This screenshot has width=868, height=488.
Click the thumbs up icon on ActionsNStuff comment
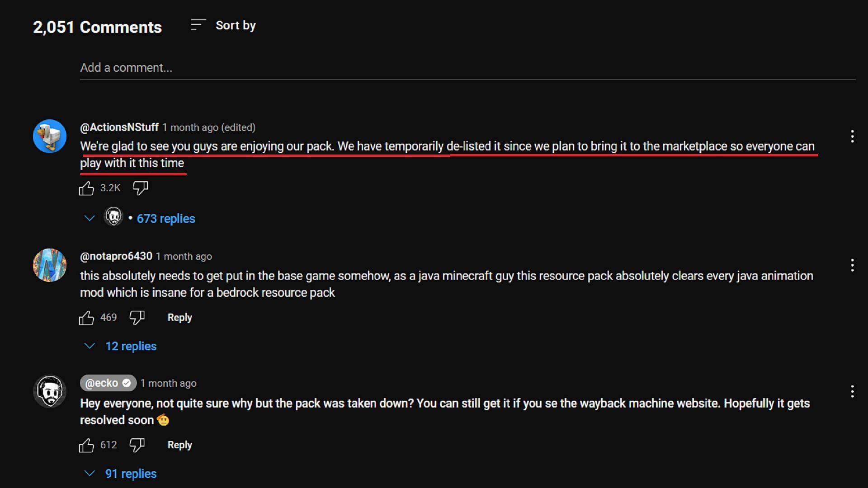point(87,188)
